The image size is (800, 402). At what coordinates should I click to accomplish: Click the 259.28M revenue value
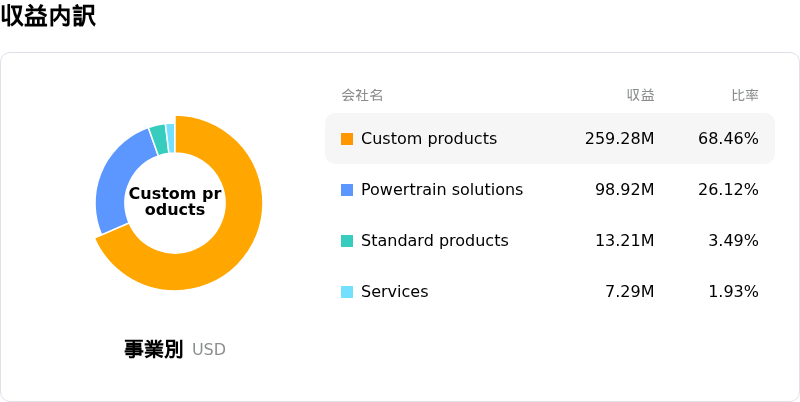(x=619, y=139)
